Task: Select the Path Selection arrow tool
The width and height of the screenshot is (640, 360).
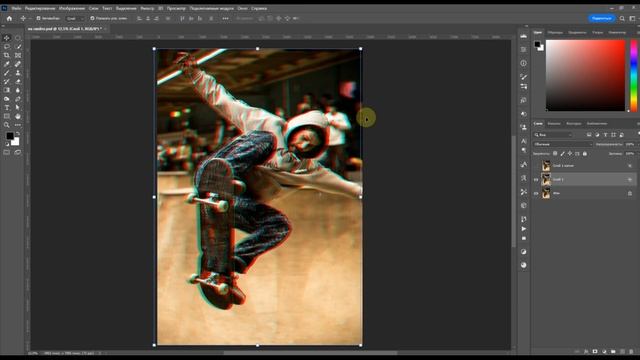Action: 18,108
